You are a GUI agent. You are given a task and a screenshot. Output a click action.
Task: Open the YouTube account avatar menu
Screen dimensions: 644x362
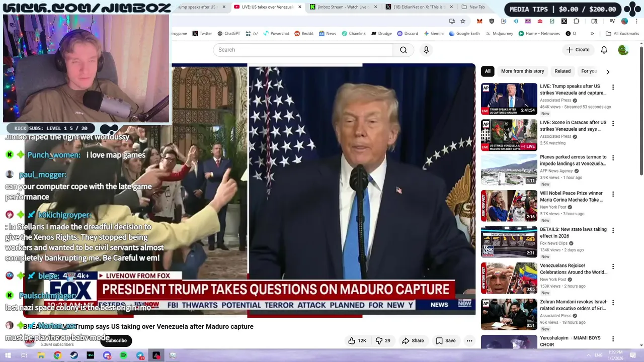coord(623,50)
